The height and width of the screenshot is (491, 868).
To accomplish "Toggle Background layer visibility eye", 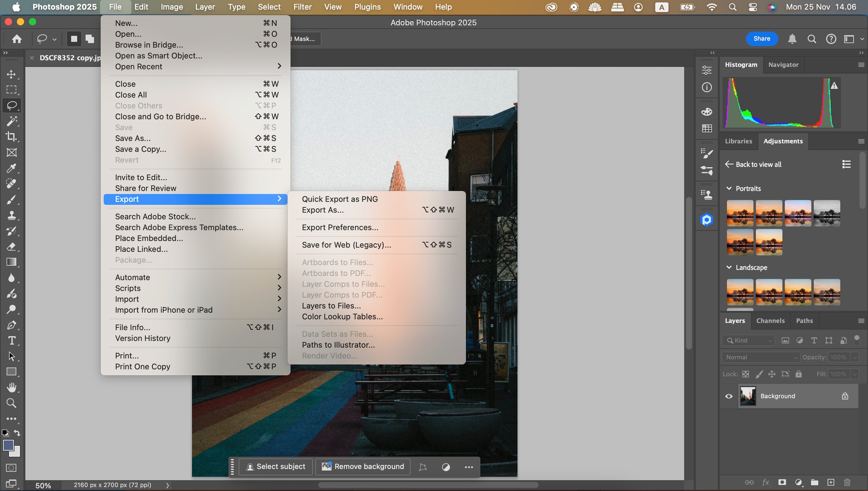I will coord(728,396).
